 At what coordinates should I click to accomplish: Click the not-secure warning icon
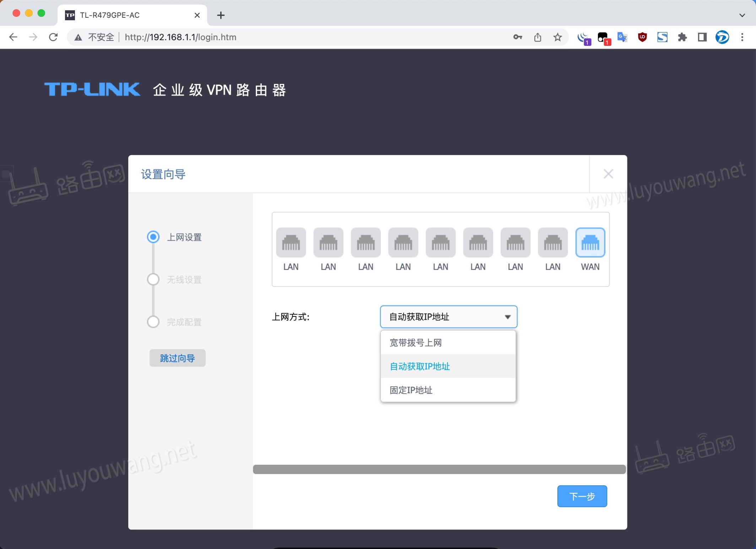(78, 37)
